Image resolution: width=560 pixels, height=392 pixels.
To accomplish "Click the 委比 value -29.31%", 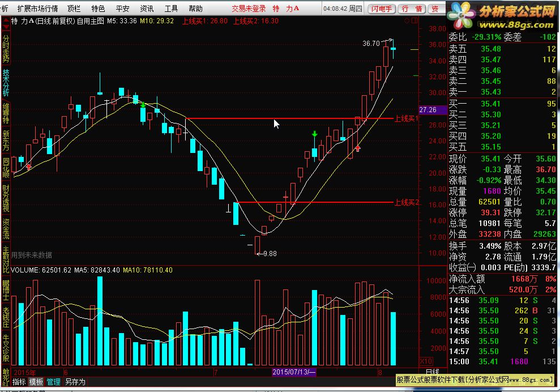I will point(487,37).
